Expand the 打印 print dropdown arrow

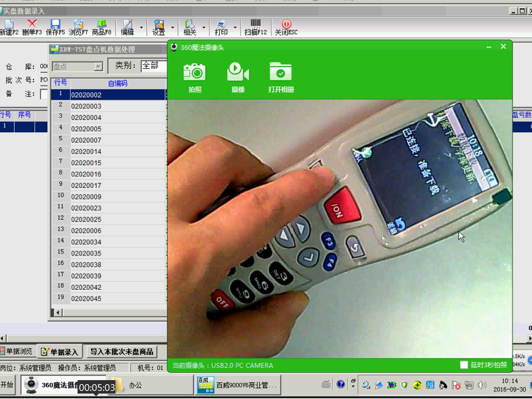[235, 28]
